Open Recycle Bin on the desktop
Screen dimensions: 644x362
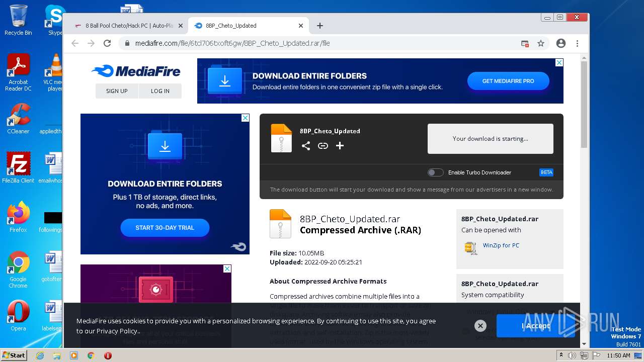18,20
